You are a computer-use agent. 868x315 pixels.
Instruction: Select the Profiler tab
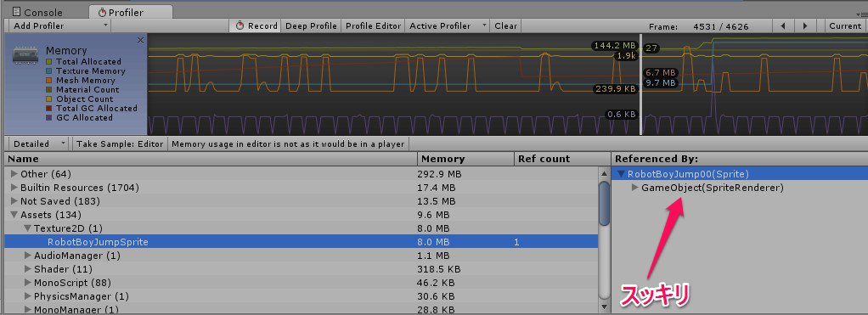tap(130, 12)
